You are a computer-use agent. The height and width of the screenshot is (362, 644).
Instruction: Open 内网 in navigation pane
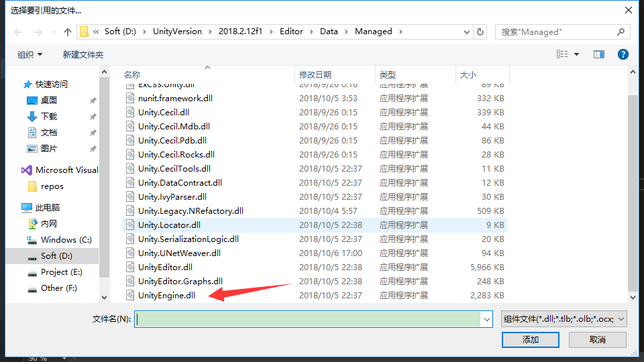coord(42,224)
